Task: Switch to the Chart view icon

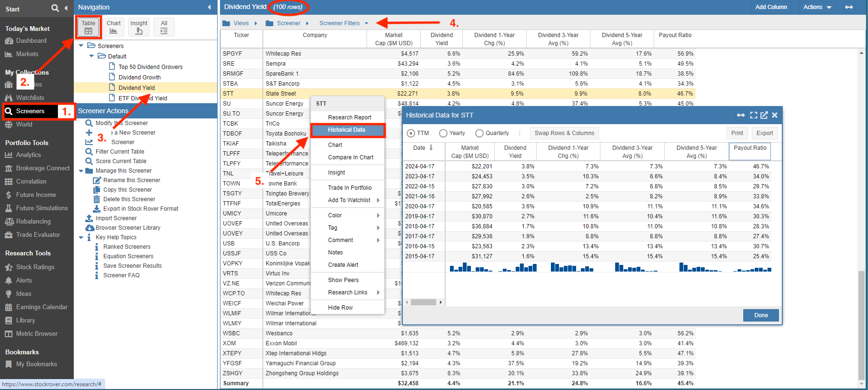Action: tap(113, 27)
